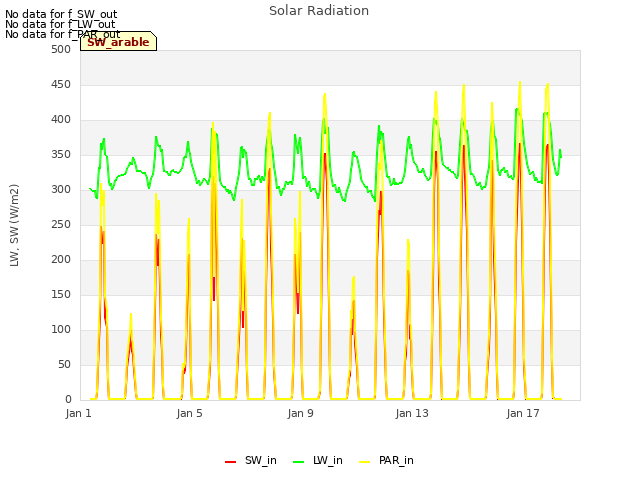Toggle the PAR_in legend entry

click(x=386, y=460)
